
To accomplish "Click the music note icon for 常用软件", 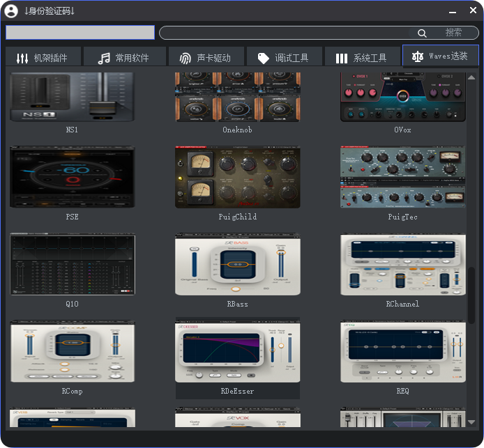I will coord(104,58).
